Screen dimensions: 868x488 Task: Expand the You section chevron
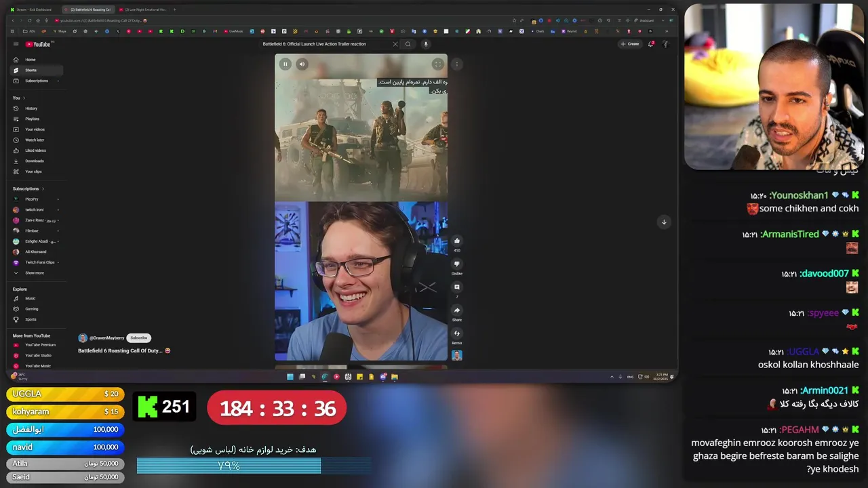24,98
